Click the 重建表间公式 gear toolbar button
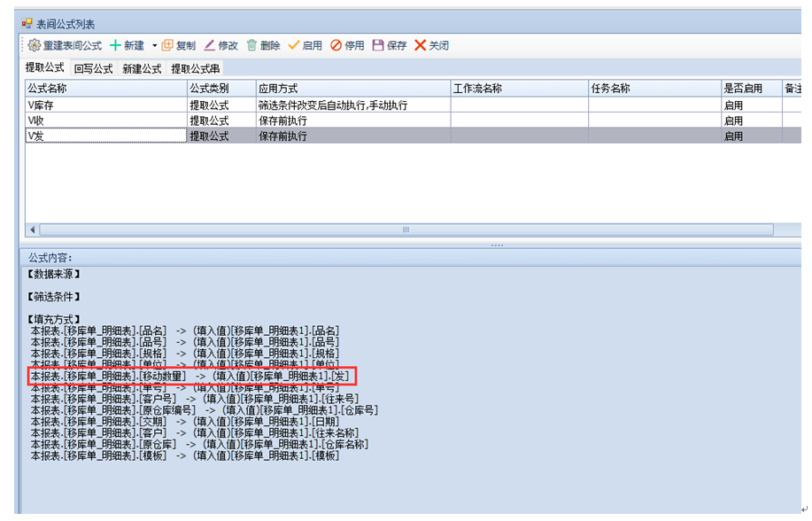 point(65,45)
